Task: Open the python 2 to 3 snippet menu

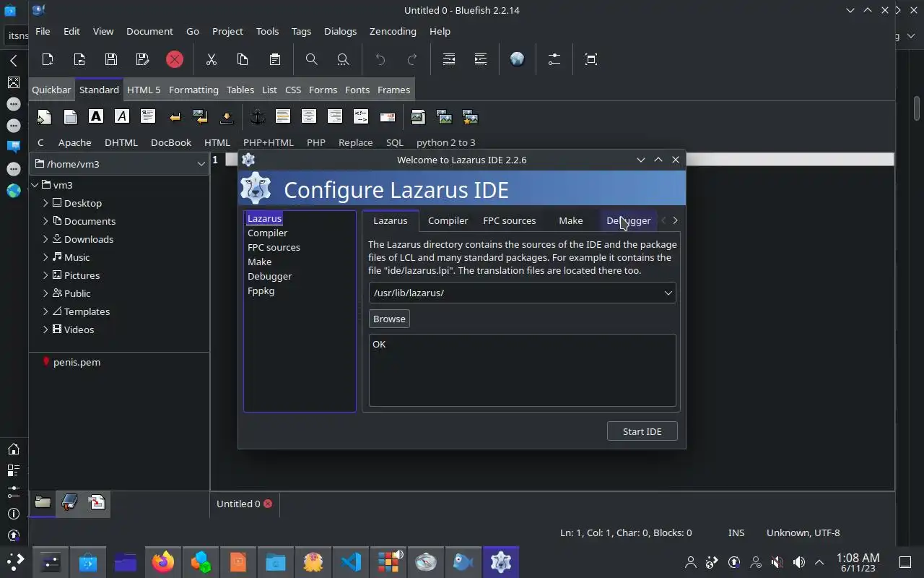Action: (x=445, y=142)
